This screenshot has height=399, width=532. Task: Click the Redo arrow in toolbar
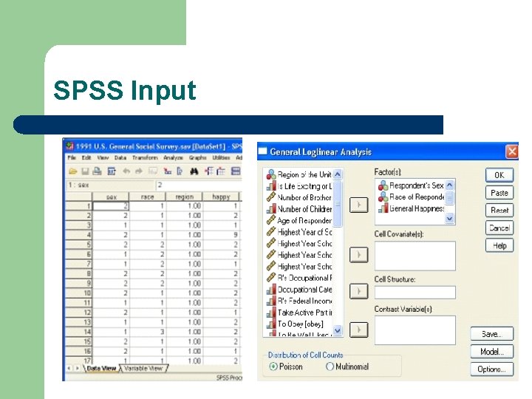tap(138, 171)
